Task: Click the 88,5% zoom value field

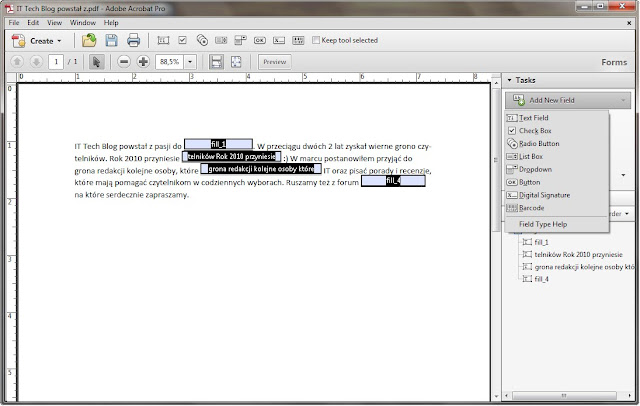Action: point(169,62)
